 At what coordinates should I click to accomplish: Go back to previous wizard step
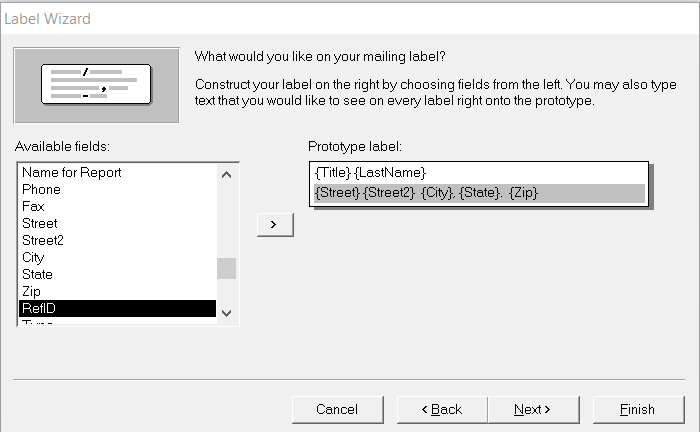[441, 409]
